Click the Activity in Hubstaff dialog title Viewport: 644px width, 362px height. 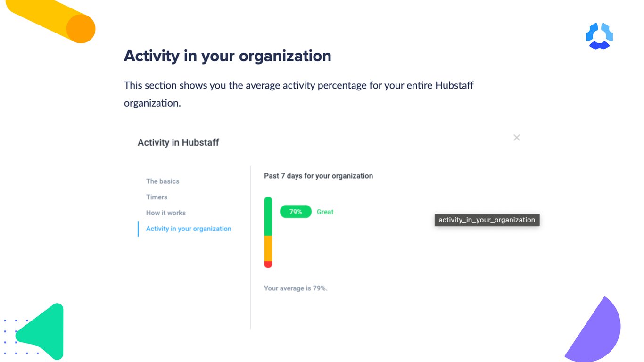(178, 142)
